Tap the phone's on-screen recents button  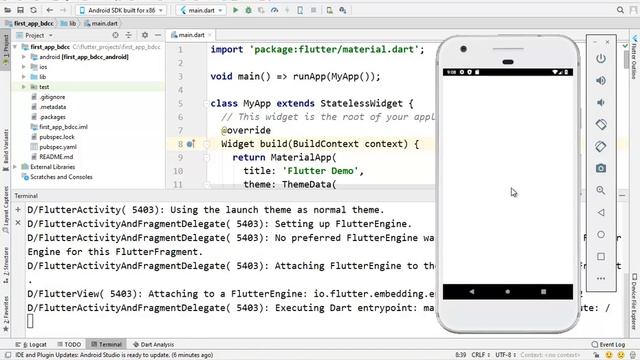pyautogui.click(x=543, y=291)
